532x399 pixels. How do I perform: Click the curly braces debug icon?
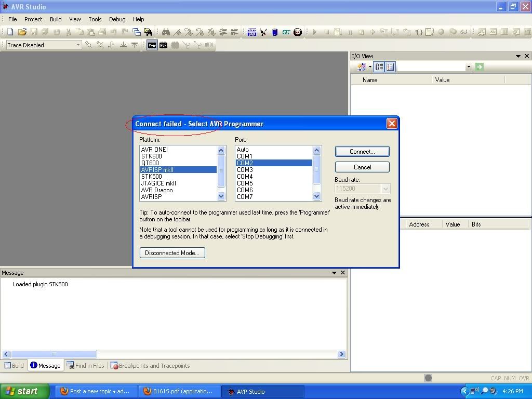click(419, 32)
